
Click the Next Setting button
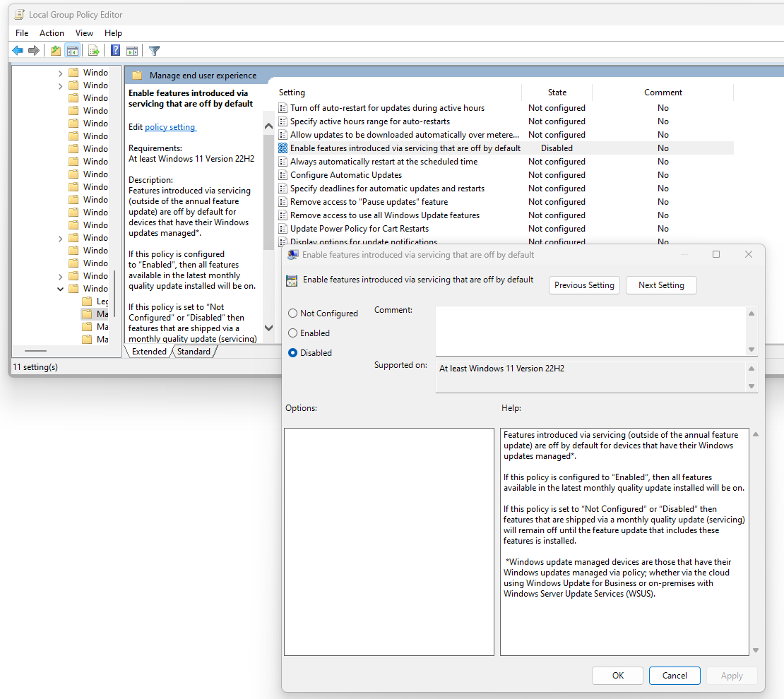click(661, 285)
